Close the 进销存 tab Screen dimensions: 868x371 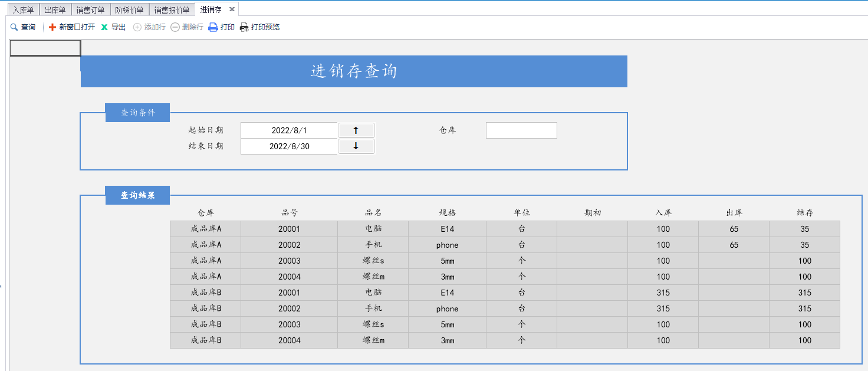pyautogui.click(x=232, y=9)
